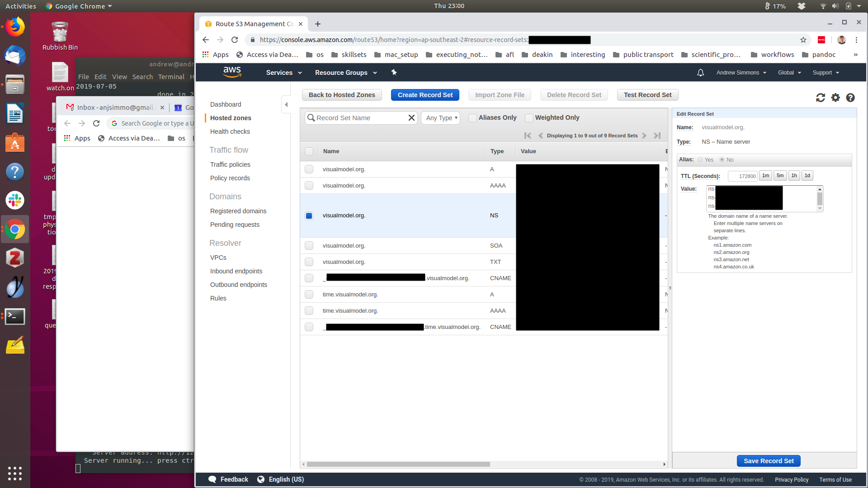The image size is (868, 488).
Task: Open the Any Type filter dropdown
Action: pos(441,118)
